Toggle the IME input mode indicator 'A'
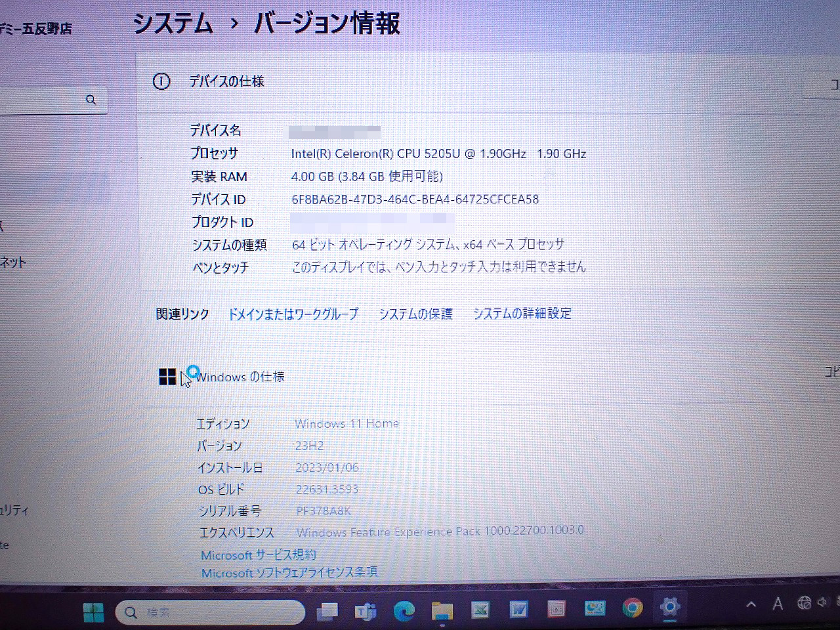 [778, 604]
